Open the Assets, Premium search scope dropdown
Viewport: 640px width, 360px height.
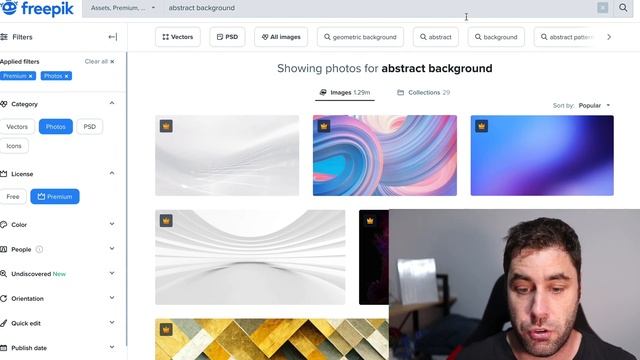pyautogui.click(x=122, y=8)
